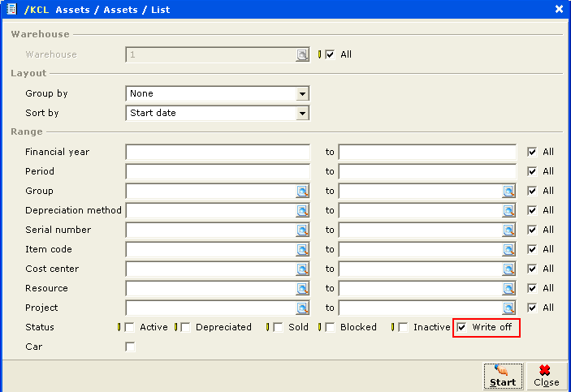Open Cost center to-field lookup icon
This screenshot has height=392, width=571.
coord(508,269)
